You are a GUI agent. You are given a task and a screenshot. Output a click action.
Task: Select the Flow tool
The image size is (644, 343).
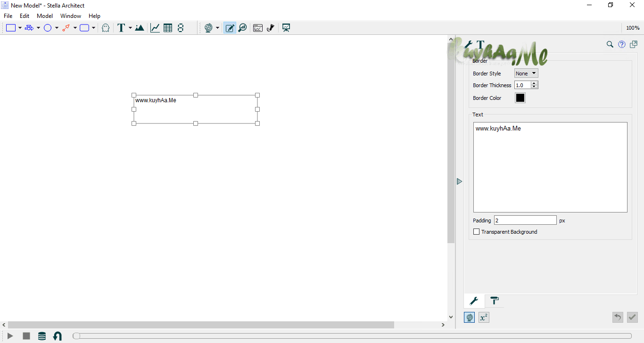click(29, 28)
